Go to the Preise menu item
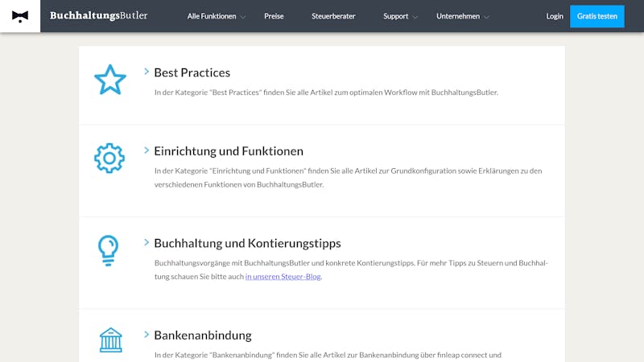This screenshot has height=362, width=644. (274, 16)
